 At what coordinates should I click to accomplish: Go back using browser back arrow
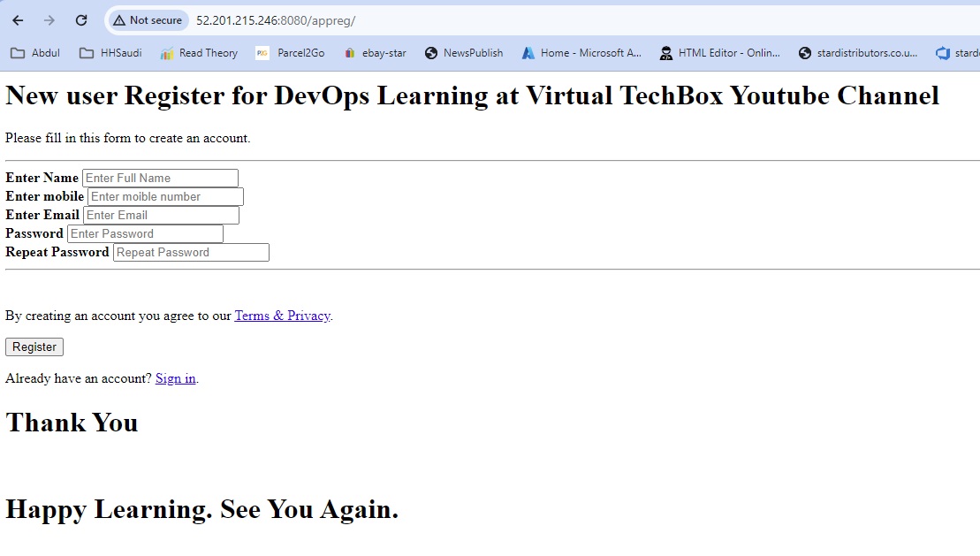tap(18, 20)
